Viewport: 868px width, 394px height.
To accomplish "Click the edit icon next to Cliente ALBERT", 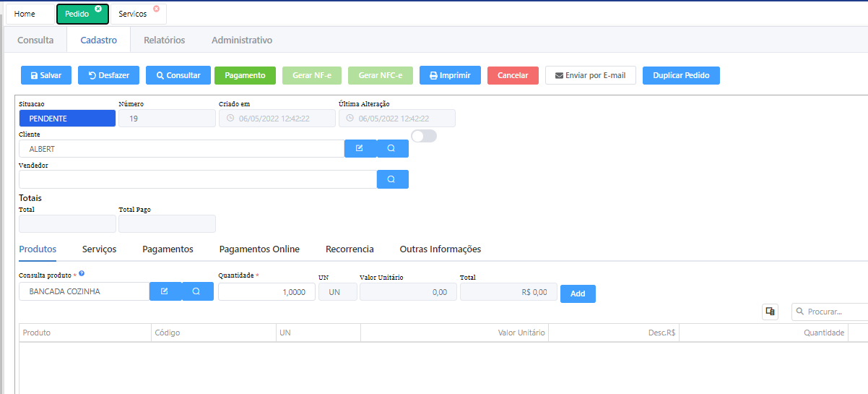I will coord(360,148).
